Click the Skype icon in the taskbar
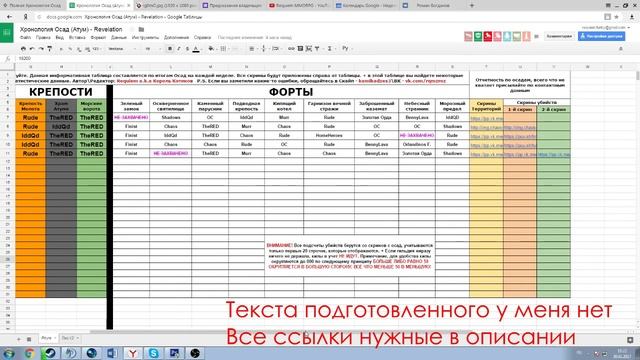The image size is (640, 360). (x=153, y=353)
